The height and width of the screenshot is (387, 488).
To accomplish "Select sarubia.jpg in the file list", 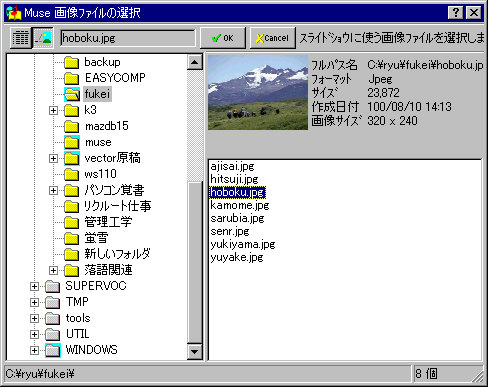I will [237, 218].
